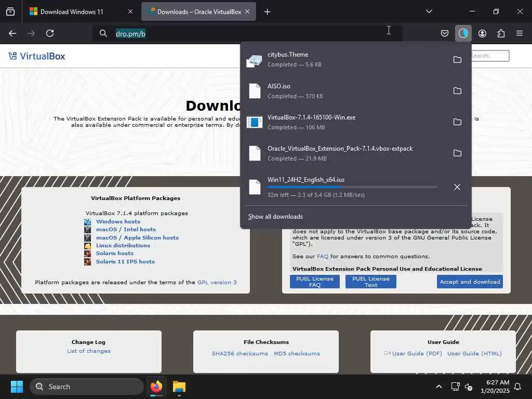Open the network status tray icon
532x399 pixels.
(x=455, y=387)
